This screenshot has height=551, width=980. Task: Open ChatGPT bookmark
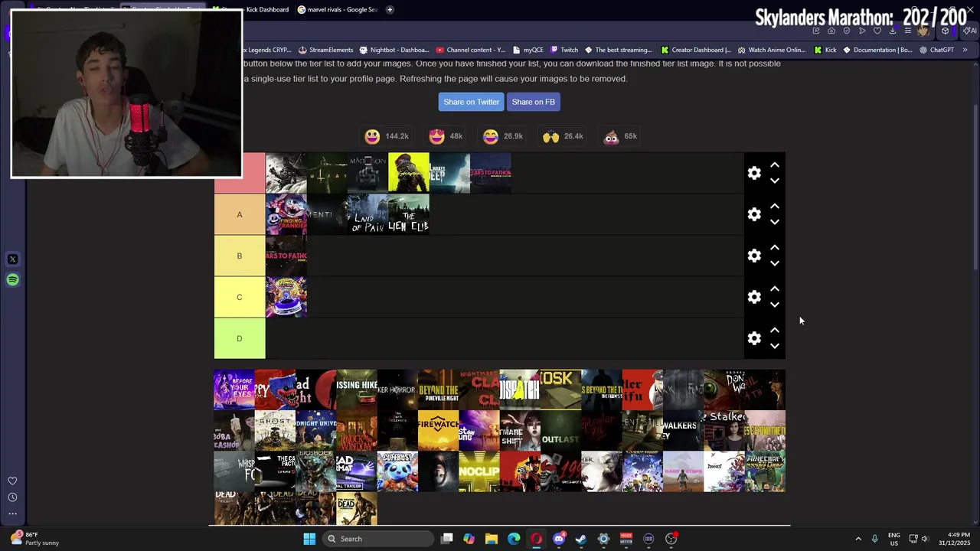pyautogui.click(x=936, y=50)
